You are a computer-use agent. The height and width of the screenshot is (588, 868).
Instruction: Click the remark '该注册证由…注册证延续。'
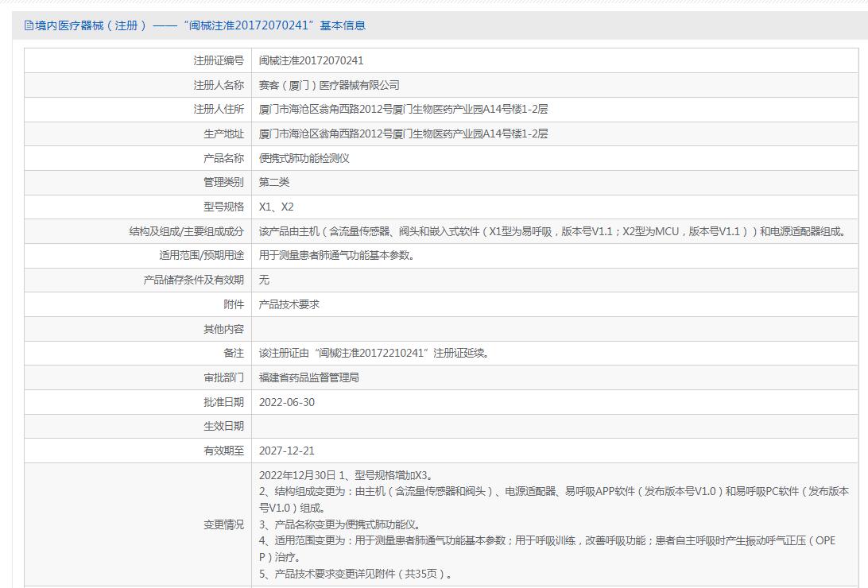pos(374,353)
